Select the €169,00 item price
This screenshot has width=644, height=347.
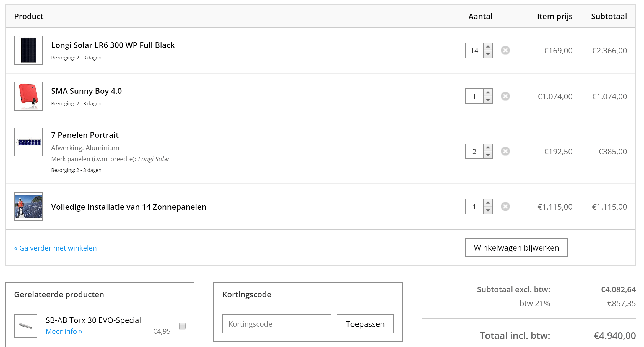(558, 51)
